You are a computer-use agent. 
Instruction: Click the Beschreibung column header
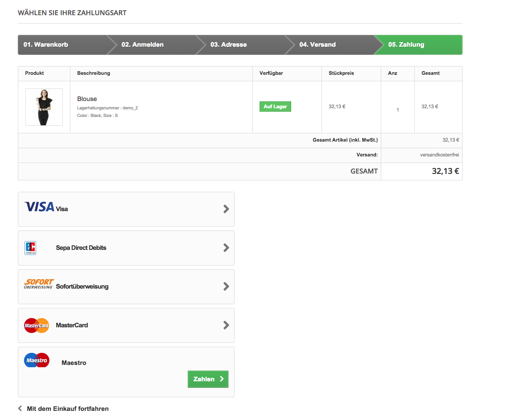point(94,73)
